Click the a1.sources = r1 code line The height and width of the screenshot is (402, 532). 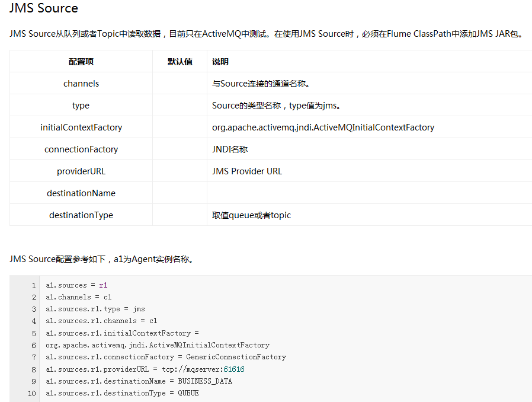pyautogui.click(x=76, y=285)
